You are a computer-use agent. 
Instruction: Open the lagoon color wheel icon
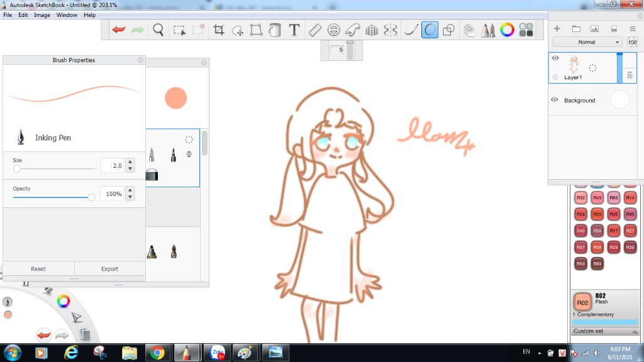[x=64, y=301]
